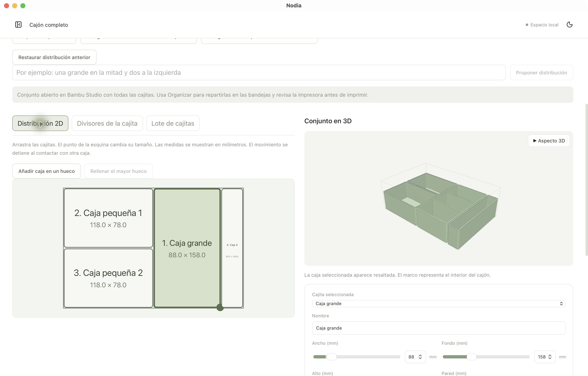The height and width of the screenshot is (376, 588).
Task: Toggle dark mode moon icon
Action: point(569,25)
